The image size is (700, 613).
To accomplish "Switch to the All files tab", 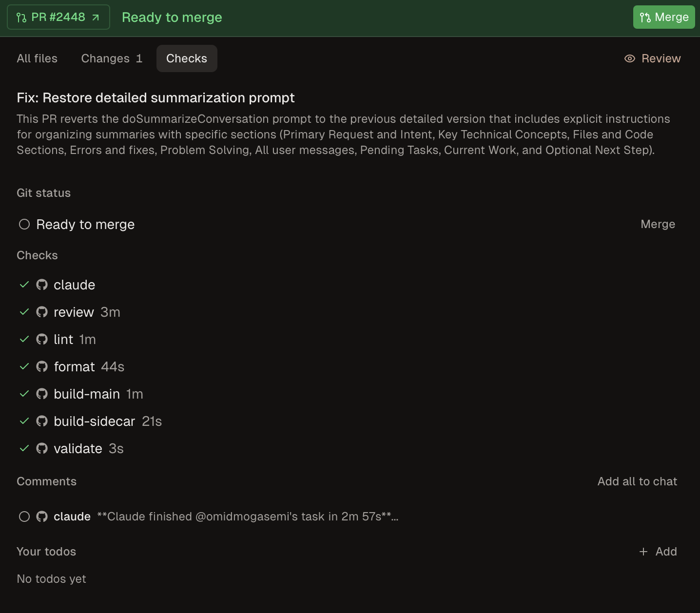I will 37,58.
